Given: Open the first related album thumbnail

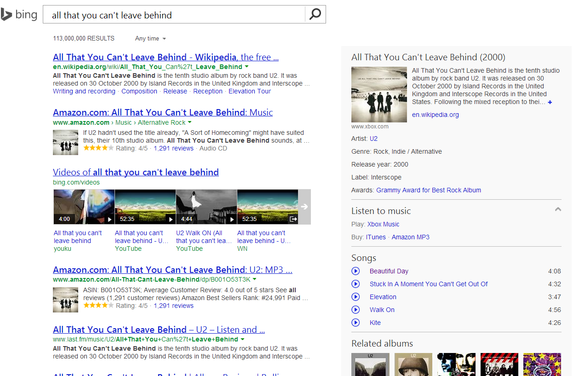Looking at the screenshot, I should [370, 365].
